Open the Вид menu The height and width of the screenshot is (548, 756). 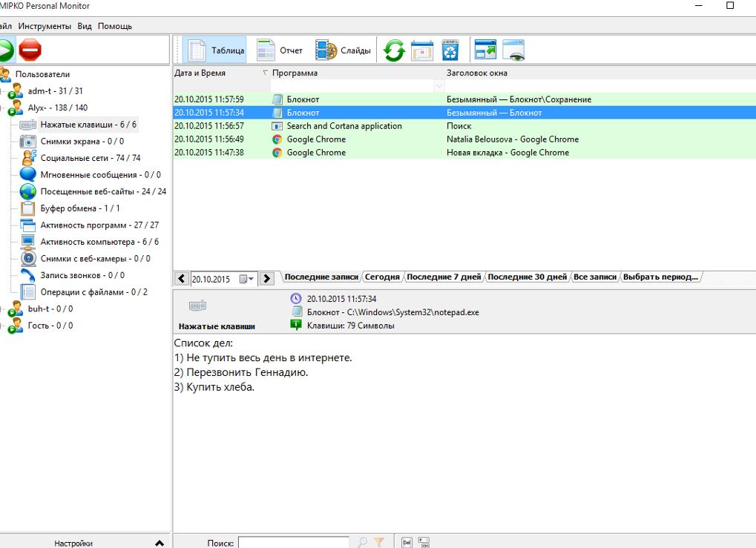tap(85, 26)
